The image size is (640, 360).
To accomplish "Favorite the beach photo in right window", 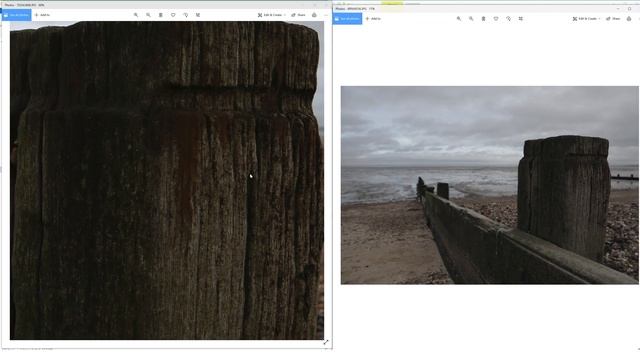I will [x=496, y=19].
